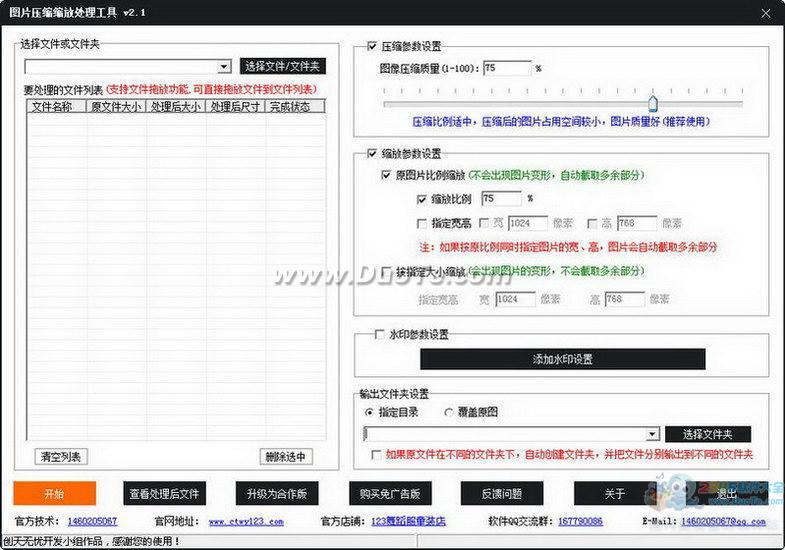Close the window with the X icon
The width and height of the screenshot is (785, 550).
click(766, 14)
